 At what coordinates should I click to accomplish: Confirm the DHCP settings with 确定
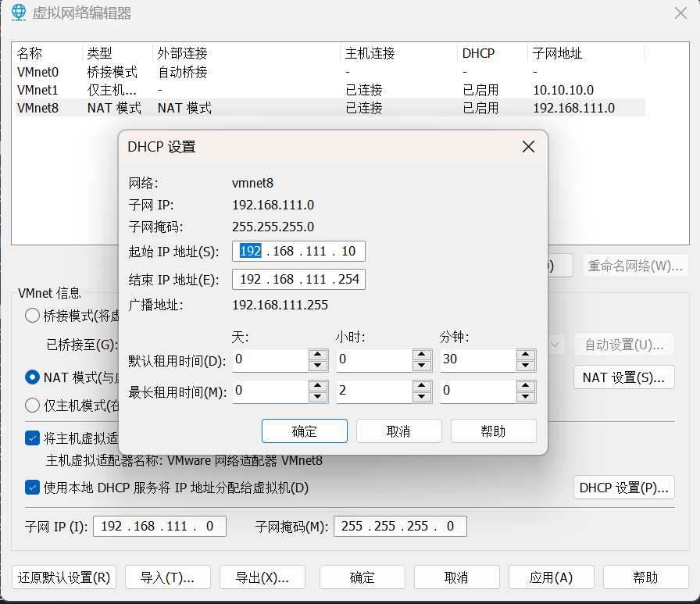pyautogui.click(x=304, y=431)
